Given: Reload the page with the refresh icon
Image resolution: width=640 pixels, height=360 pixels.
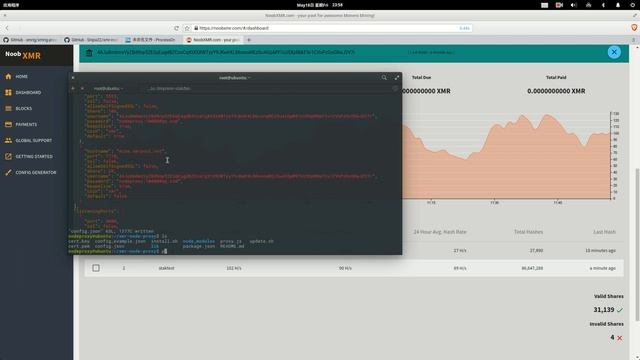Looking at the screenshot, I should click(x=176, y=28).
